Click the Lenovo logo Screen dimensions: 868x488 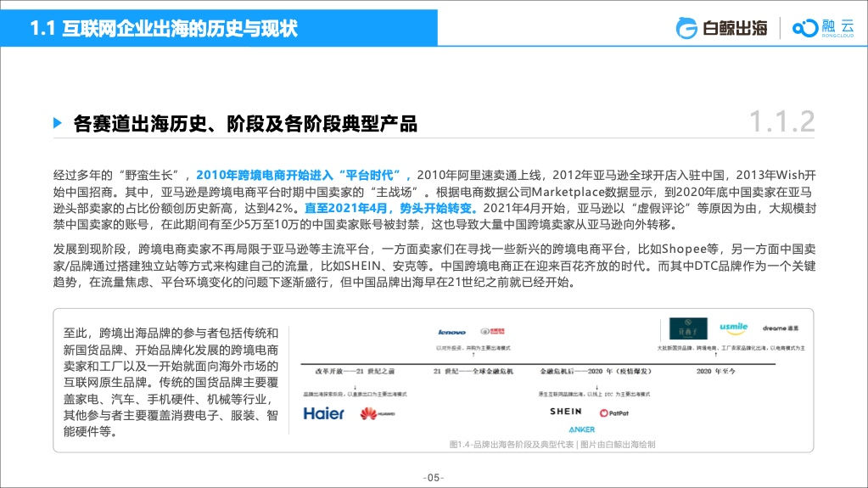coord(451,333)
